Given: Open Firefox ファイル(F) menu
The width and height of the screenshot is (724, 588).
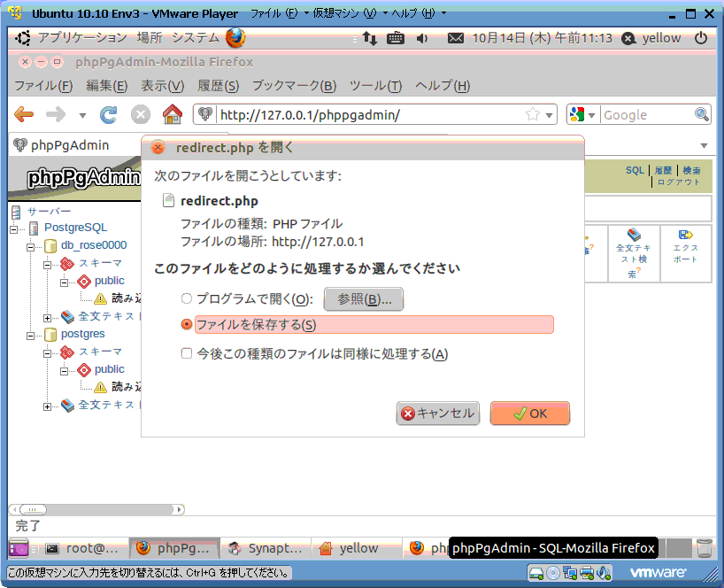Looking at the screenshot, I should [x=44, y=86].
